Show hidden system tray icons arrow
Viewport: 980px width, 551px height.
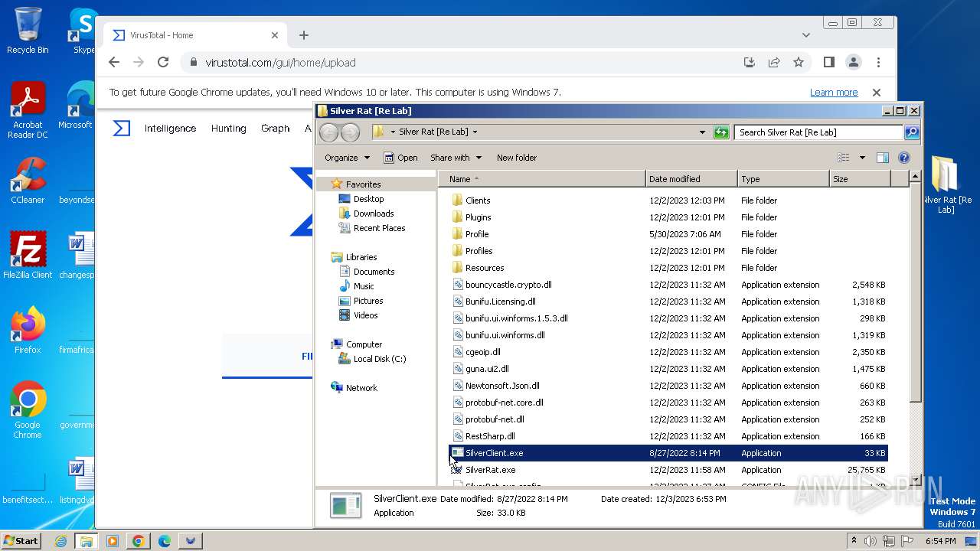click(x=854, y=541)
